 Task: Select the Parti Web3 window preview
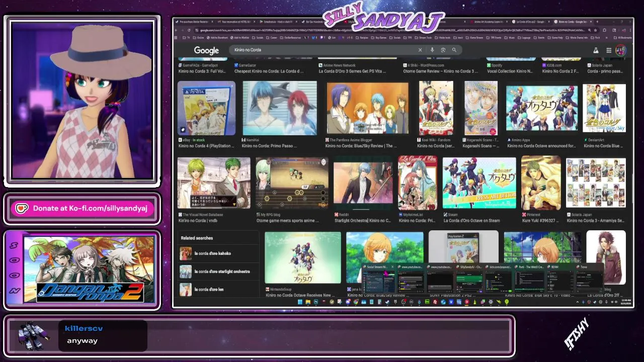click(x=528, y=279)
